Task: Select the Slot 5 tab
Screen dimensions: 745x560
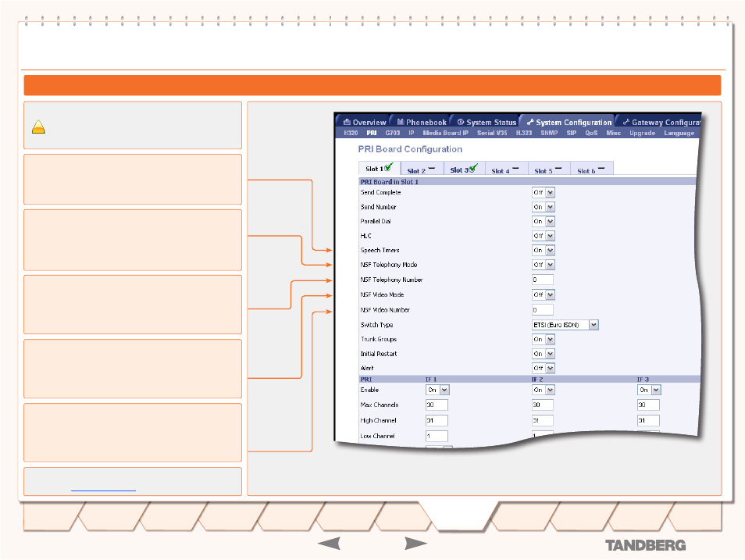Action: coord(549,169)
